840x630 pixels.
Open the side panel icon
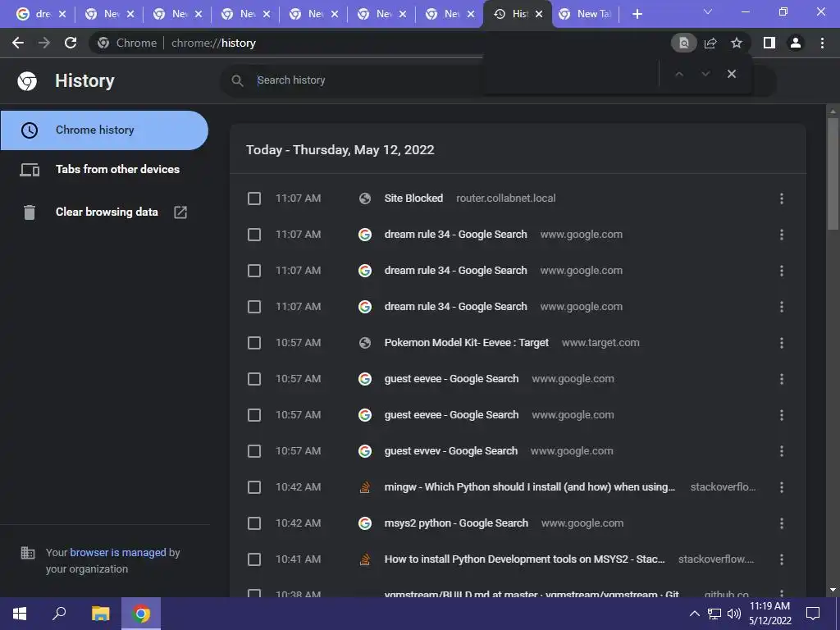coord(769,43)
